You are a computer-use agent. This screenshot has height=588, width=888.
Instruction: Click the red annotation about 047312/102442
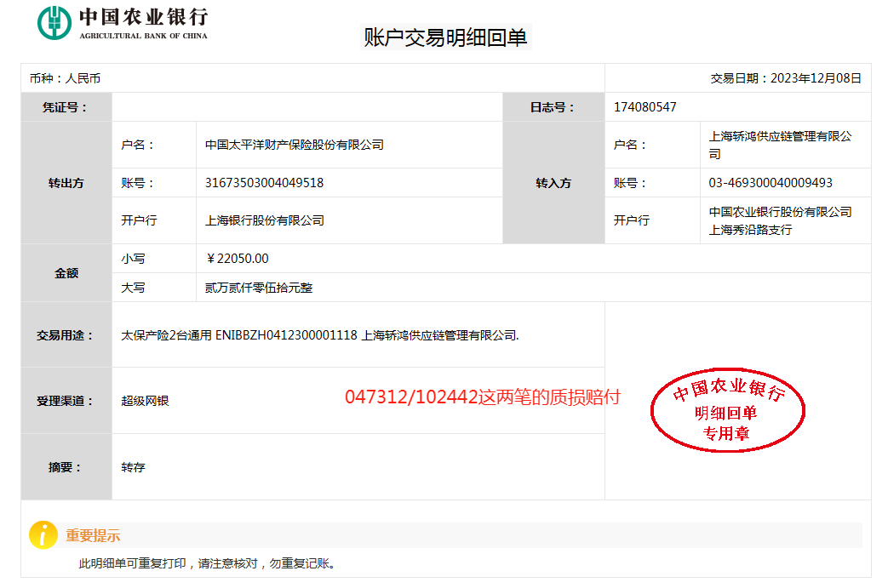482,397
